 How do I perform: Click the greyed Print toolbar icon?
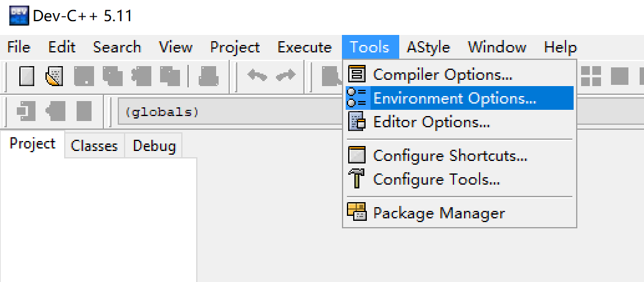coord(208,76)
